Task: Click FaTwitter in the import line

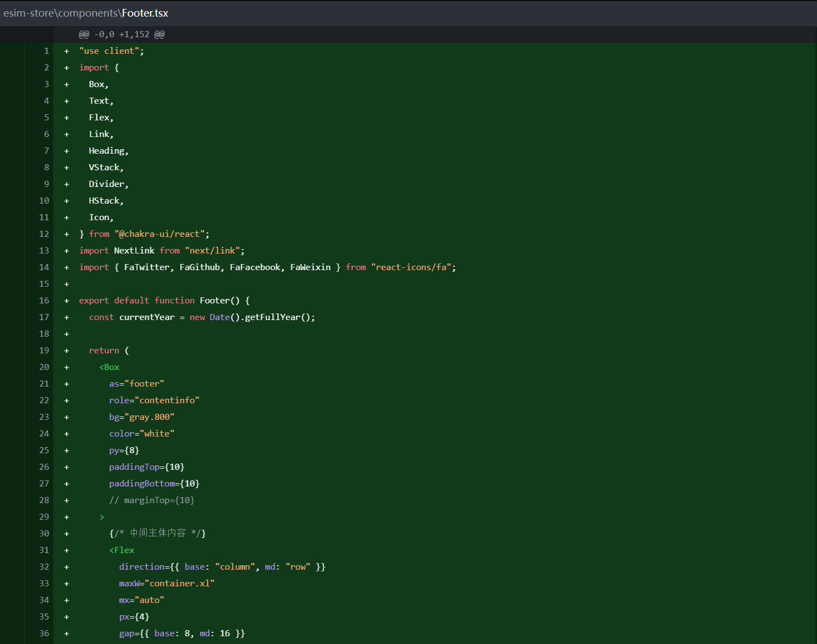Action: click(146, 267)
